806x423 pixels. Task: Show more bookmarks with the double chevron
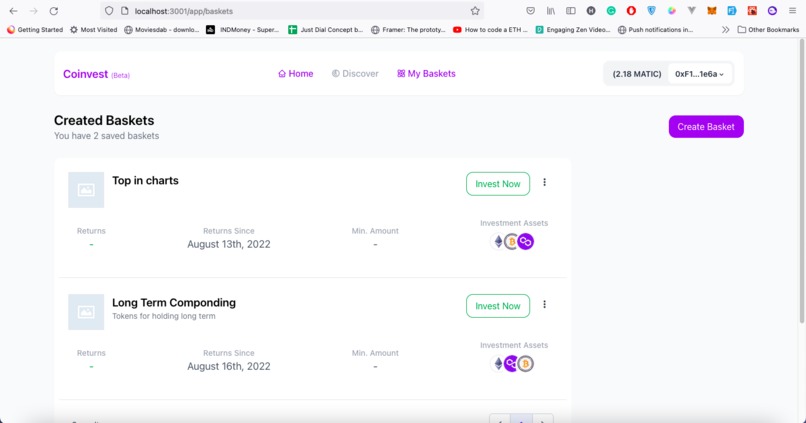pos(725,30)
